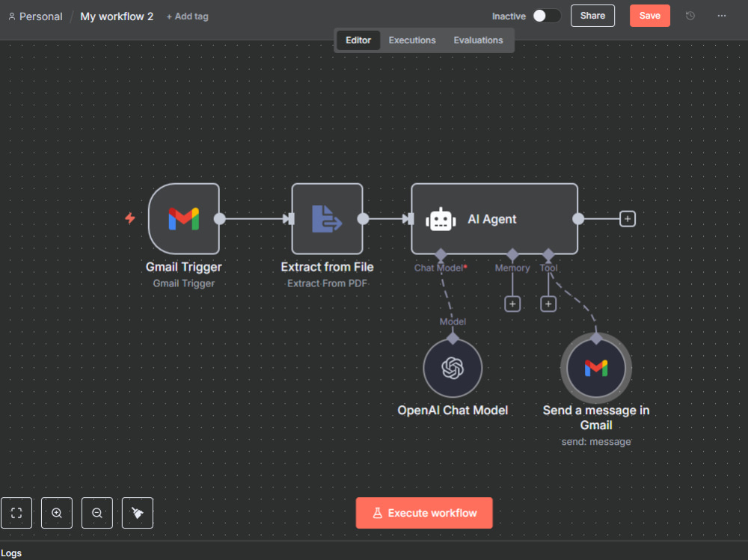Screen dimensions: 748x560
Task: Click the Inactive status label
Action: pos(509,16)
